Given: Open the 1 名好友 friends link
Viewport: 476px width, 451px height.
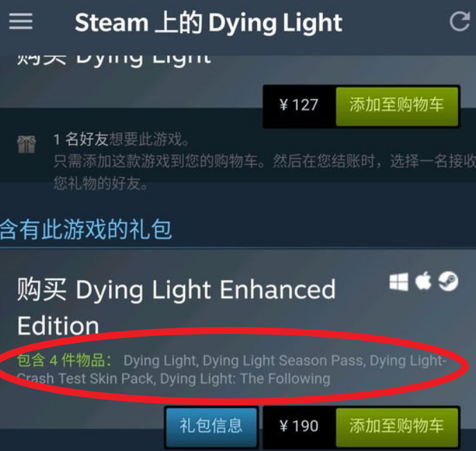Looking at the screenshot, I should (80, 140).
